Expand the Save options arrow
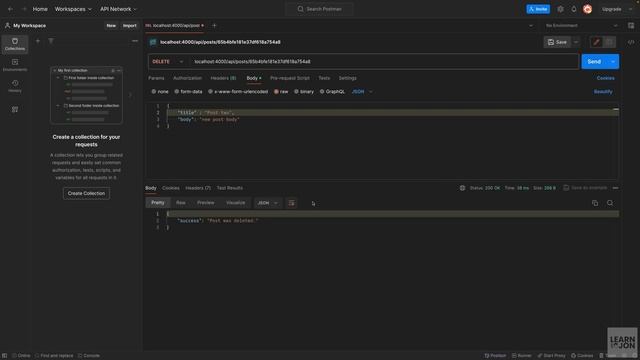The width and height of the screenshot is (640, 360). 576,42
